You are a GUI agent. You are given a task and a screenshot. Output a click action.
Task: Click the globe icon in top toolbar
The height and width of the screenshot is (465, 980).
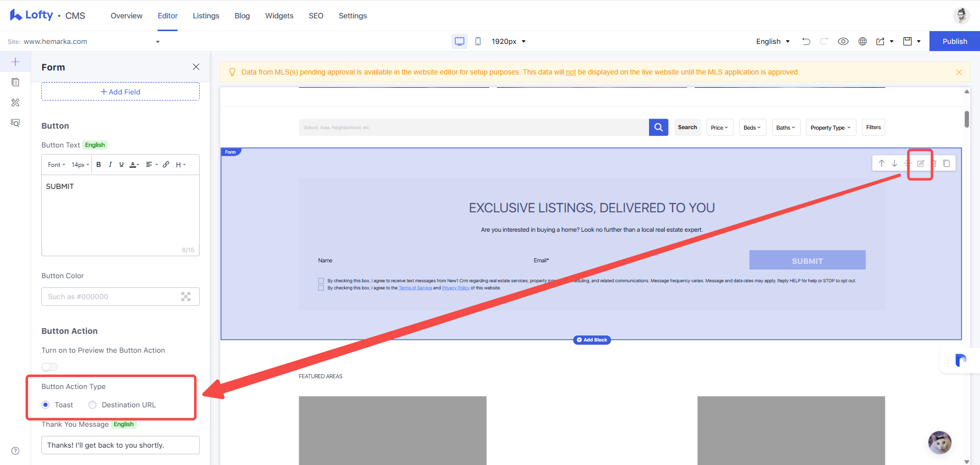click(x=863, y=41)
